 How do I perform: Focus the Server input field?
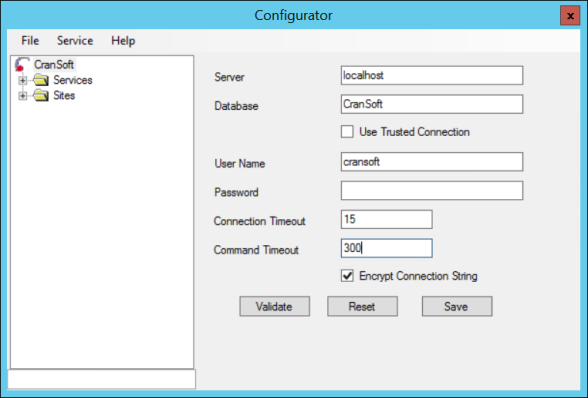(432, 75)
